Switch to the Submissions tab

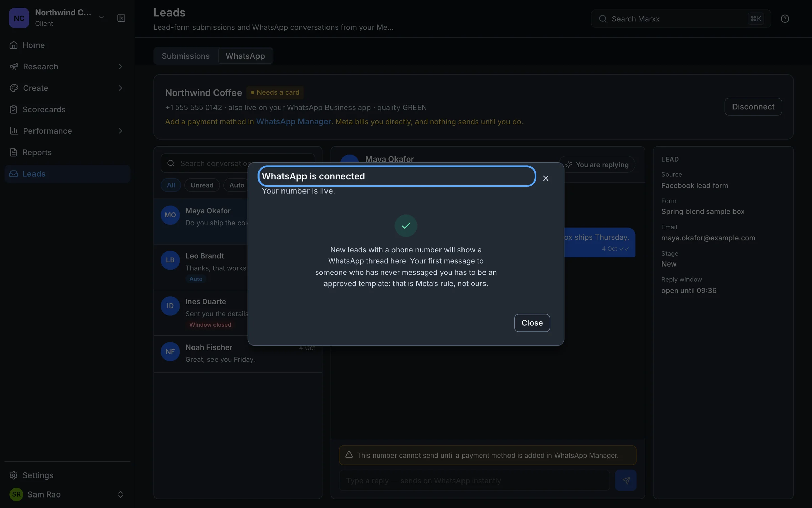click(x=186, y=56)
